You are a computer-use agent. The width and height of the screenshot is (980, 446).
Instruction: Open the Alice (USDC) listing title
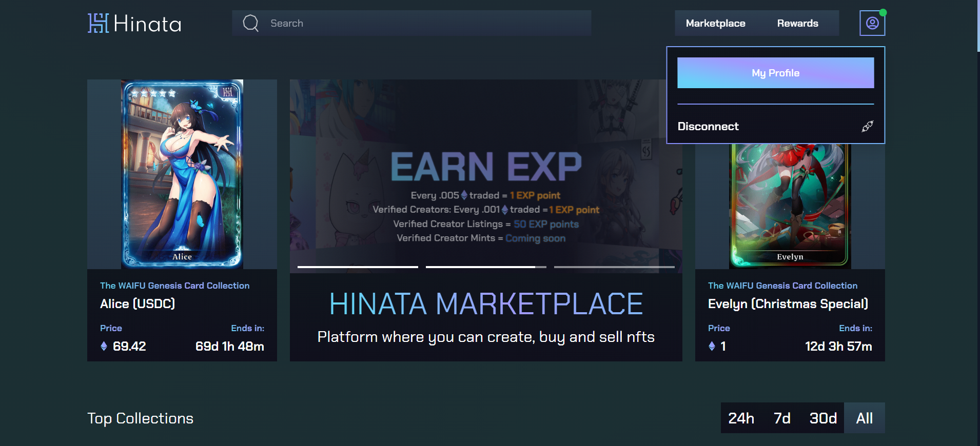(x=138, y=304)
